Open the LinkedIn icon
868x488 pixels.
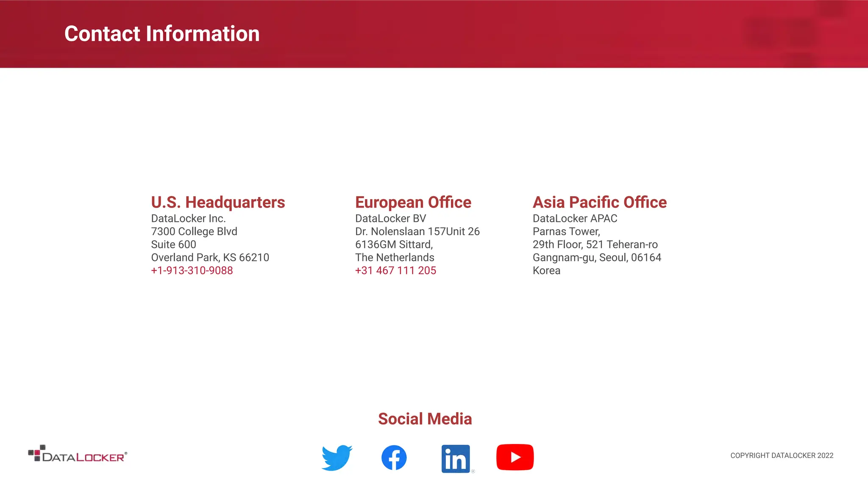pyautogui.click(x=456, y=458)
